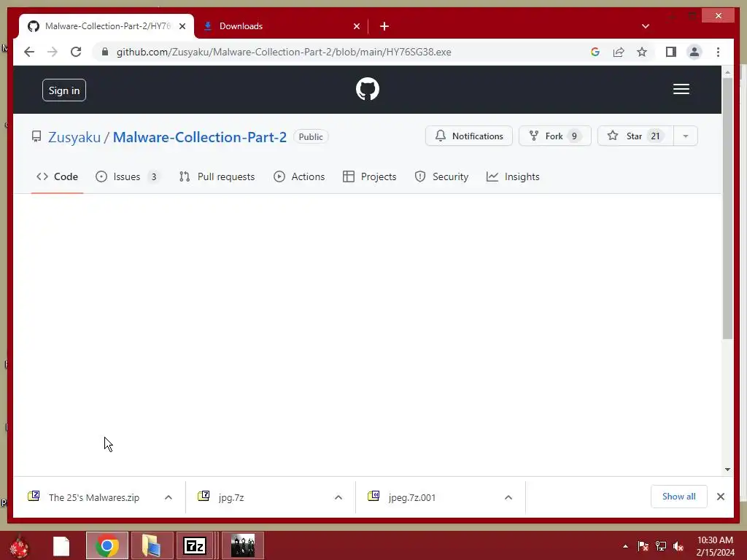Open the Chrome profile icon
This screenshot has width=747, height=560.
pyautogui.click(x=694, y=52)
